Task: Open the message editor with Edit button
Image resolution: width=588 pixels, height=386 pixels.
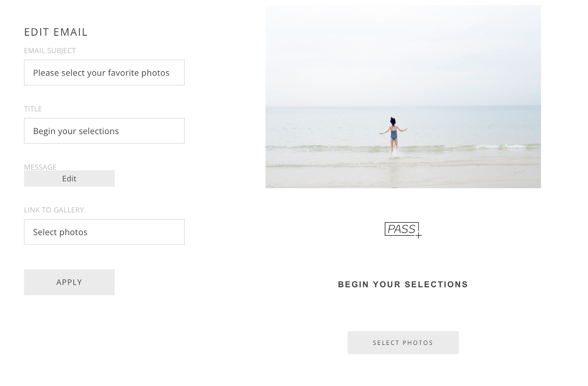Action: pos(69,178)
